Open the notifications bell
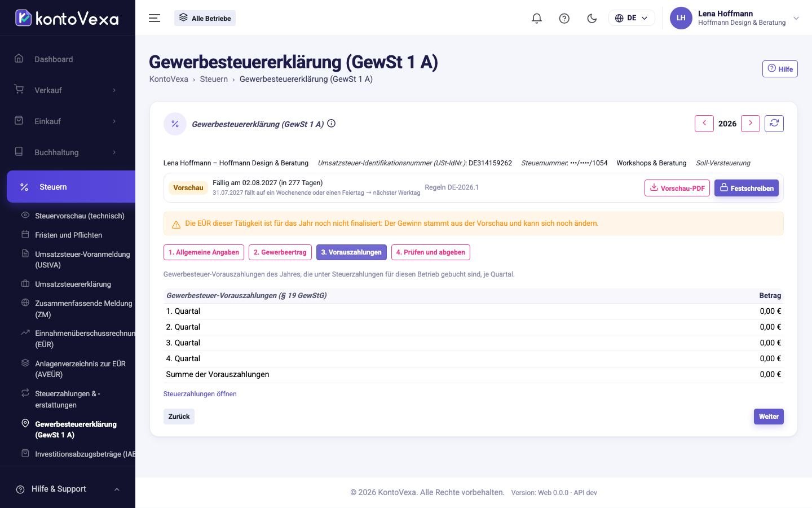Screen dimensions: 812x508 click(537, 18)
